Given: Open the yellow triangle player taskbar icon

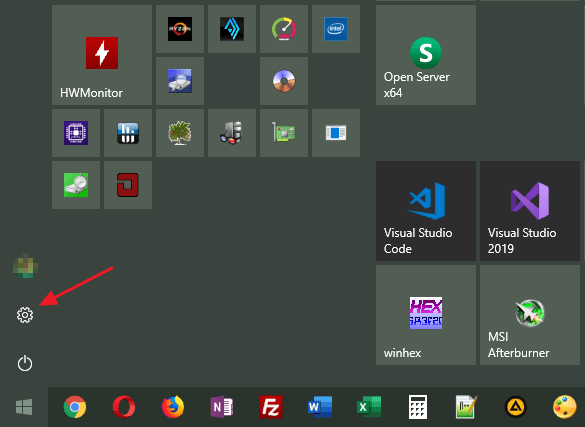Looking at the screenshot, I should coord(516,407).
